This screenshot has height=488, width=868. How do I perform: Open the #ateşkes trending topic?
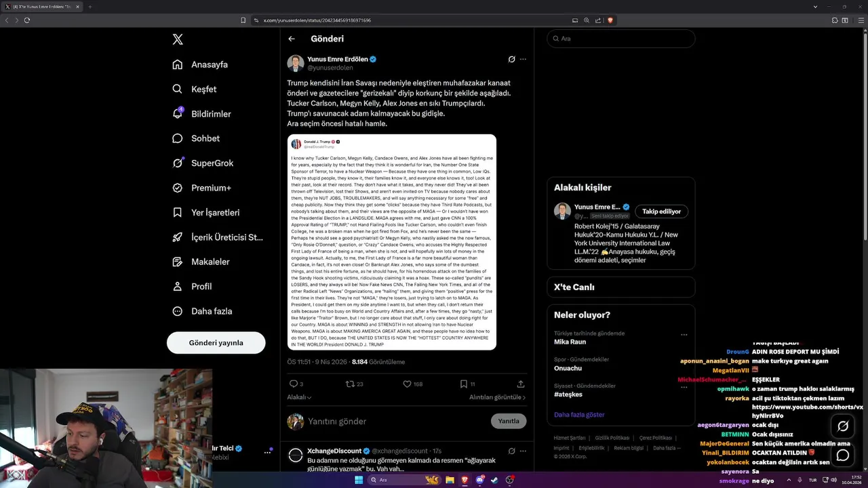[x=568, y=394]
